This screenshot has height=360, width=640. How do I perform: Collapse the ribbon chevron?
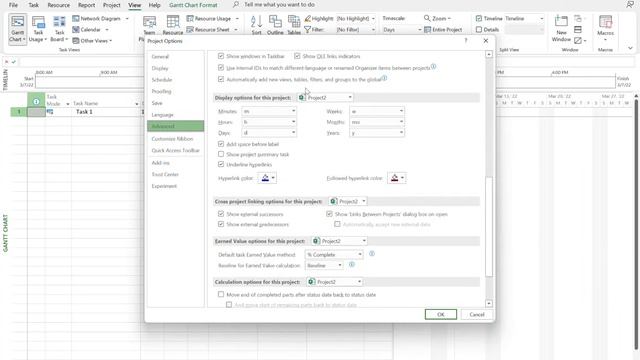[x=631, y=48]
